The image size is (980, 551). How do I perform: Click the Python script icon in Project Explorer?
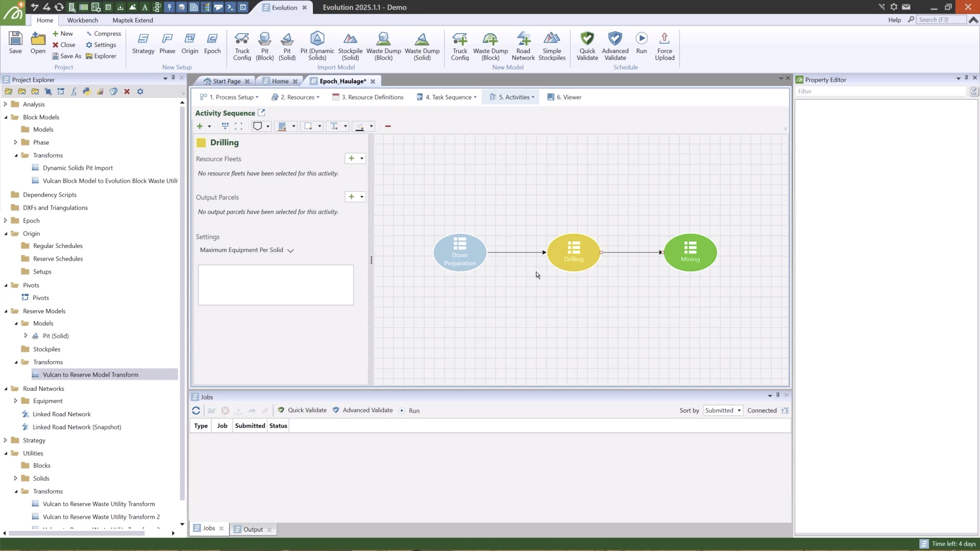86,92
